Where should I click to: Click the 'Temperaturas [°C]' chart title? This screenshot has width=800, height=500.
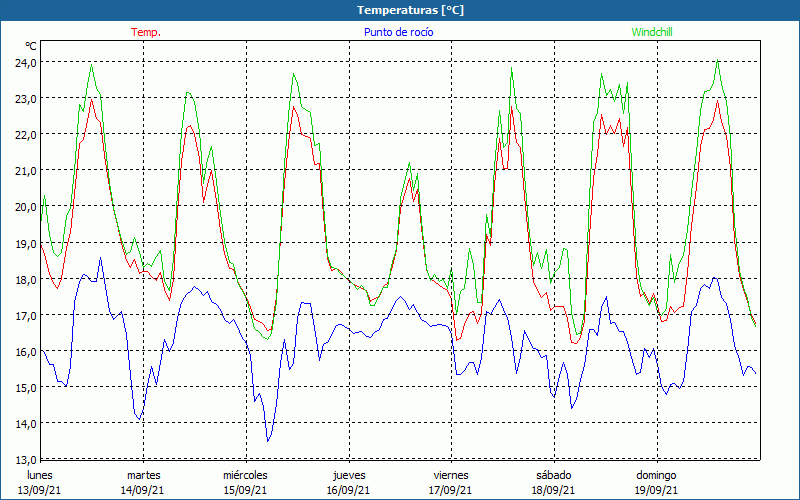click(410, 10)
